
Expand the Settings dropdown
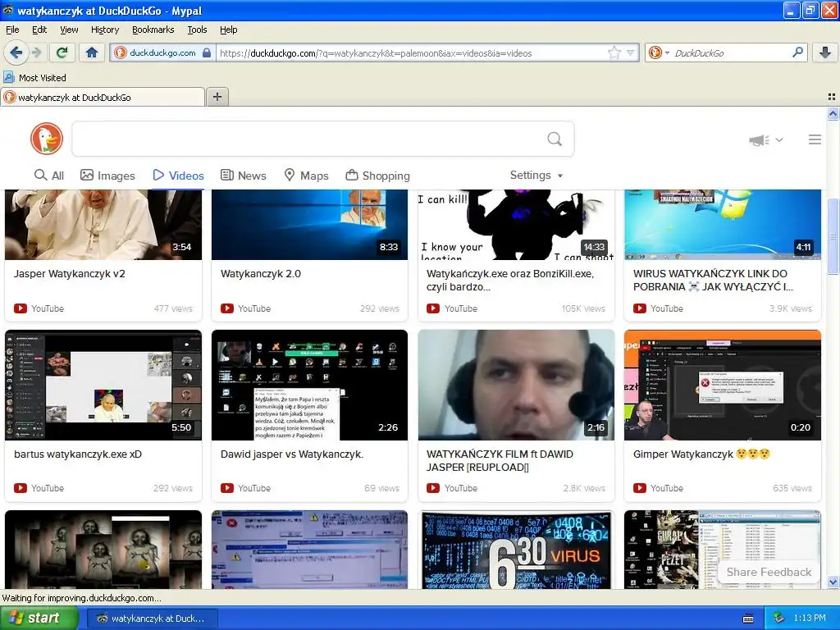tap(536, 176)
